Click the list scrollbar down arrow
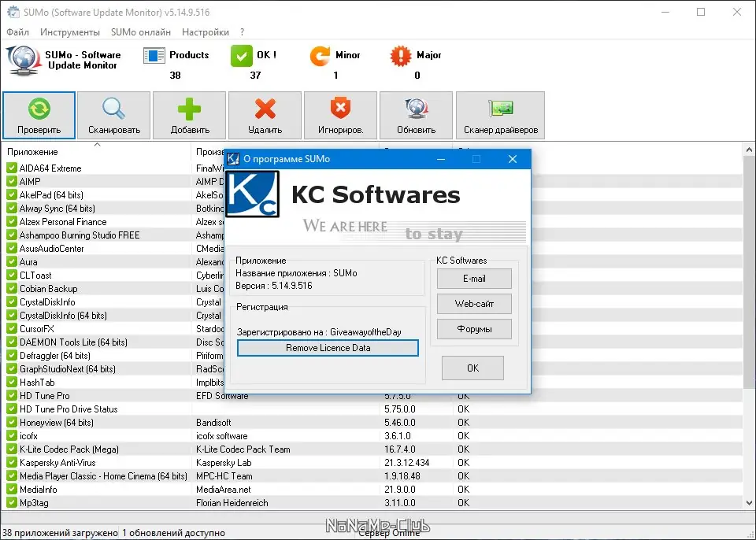756x540 pixels. coord(749,503)
